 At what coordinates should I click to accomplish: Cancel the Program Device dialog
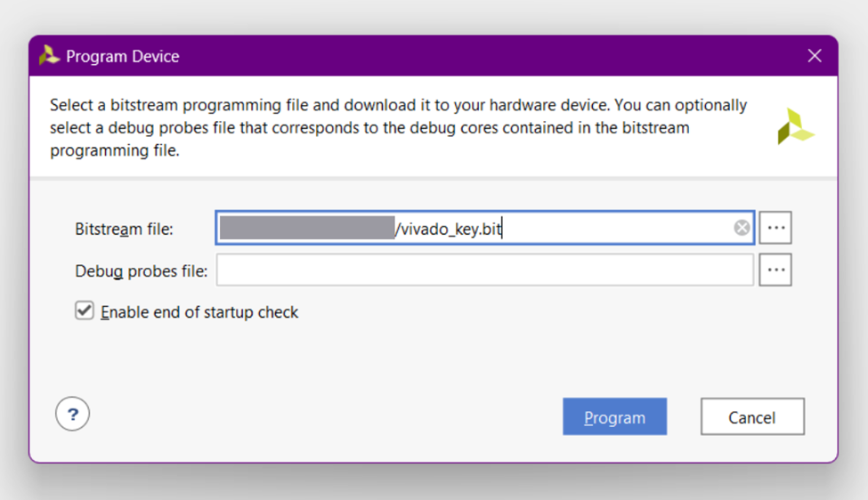click(752, 417)
